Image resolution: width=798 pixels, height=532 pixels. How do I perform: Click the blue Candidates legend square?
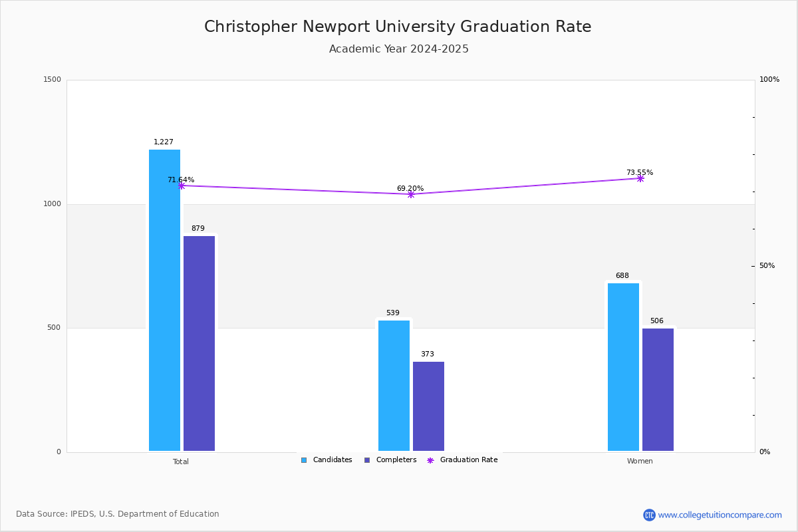coord(304,460)
